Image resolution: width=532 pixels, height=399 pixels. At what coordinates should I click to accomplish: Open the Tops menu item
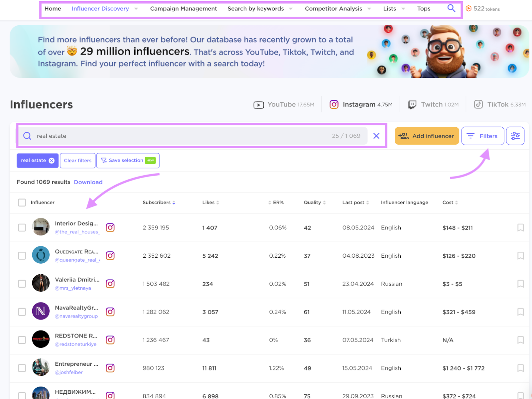coord(424,9)
